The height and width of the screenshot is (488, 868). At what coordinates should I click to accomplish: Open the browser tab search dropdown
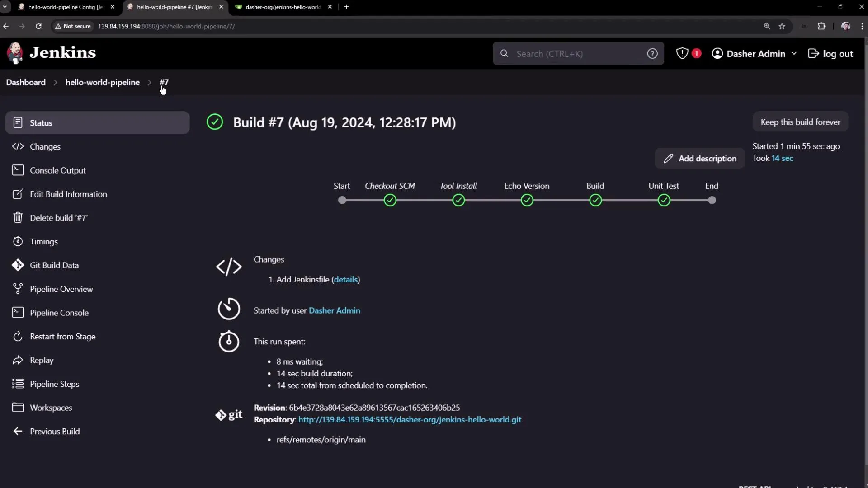(x=5, y=7)
